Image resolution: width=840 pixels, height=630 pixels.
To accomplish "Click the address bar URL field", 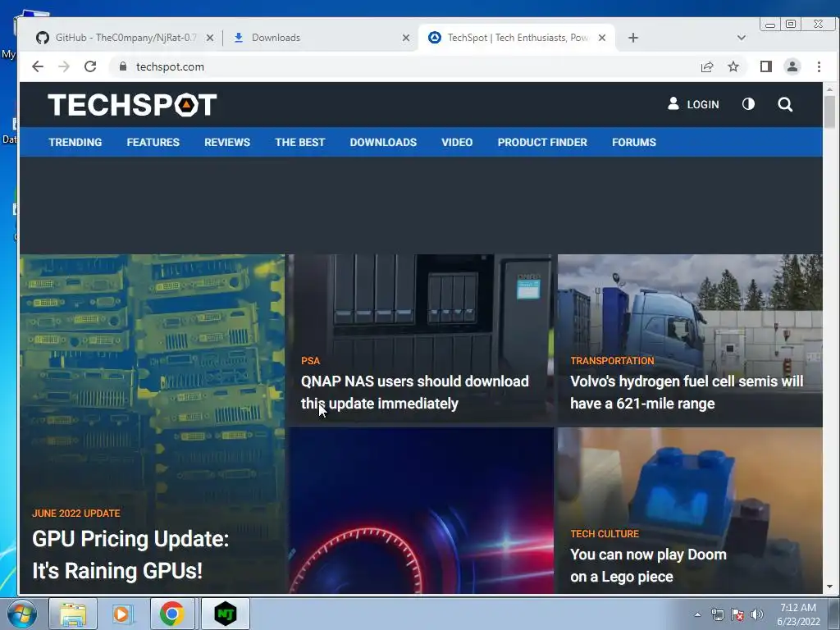I will pos(402,66).
